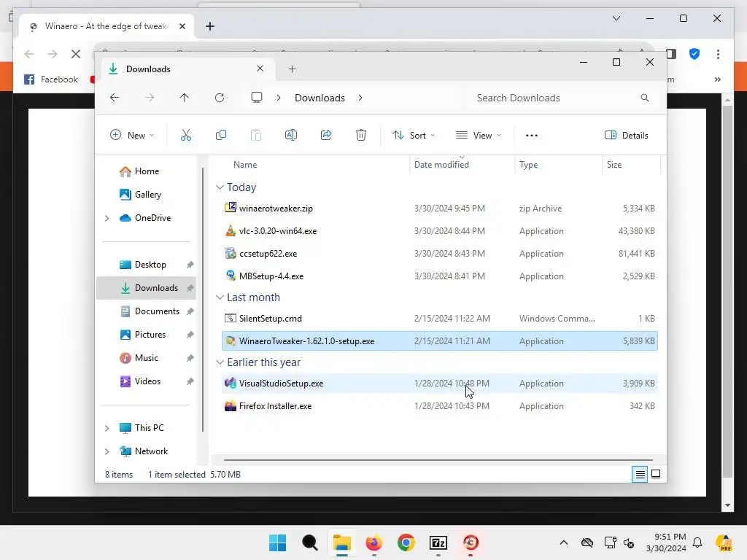Select SilentSetup.cmd
Image resolution: width=747 pixels, height=560 pixels.
point(439,319)
